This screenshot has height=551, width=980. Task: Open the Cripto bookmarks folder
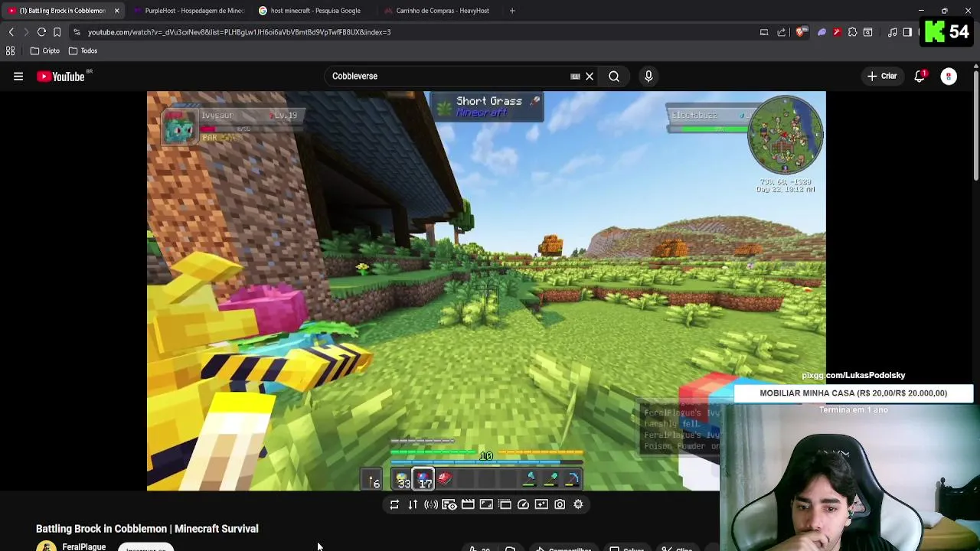(45, 51)
